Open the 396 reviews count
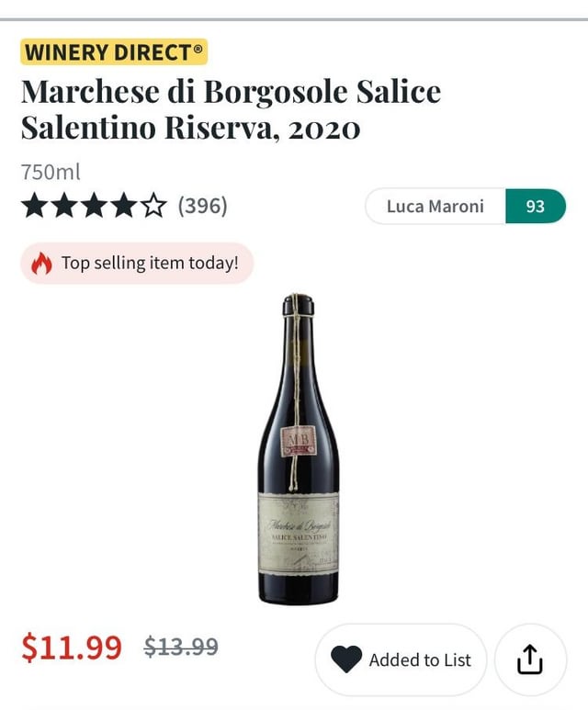The height and width of the screenshot is (710, 588). [202, 206]
